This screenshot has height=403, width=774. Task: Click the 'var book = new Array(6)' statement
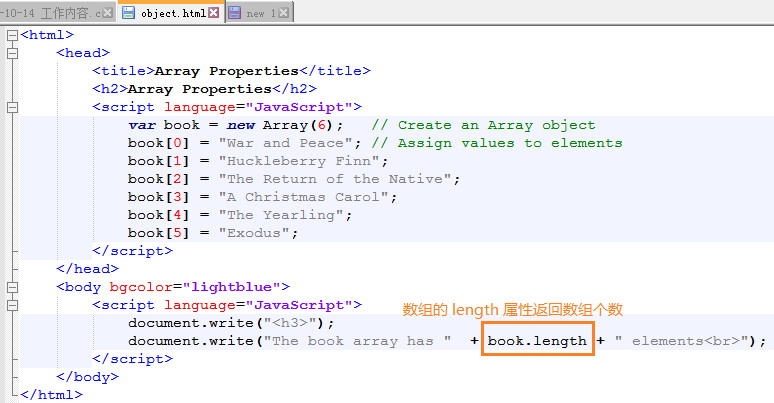(235, 125)
